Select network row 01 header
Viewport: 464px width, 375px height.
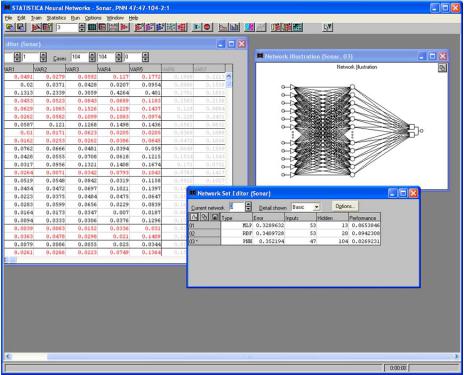coord(204,226)
